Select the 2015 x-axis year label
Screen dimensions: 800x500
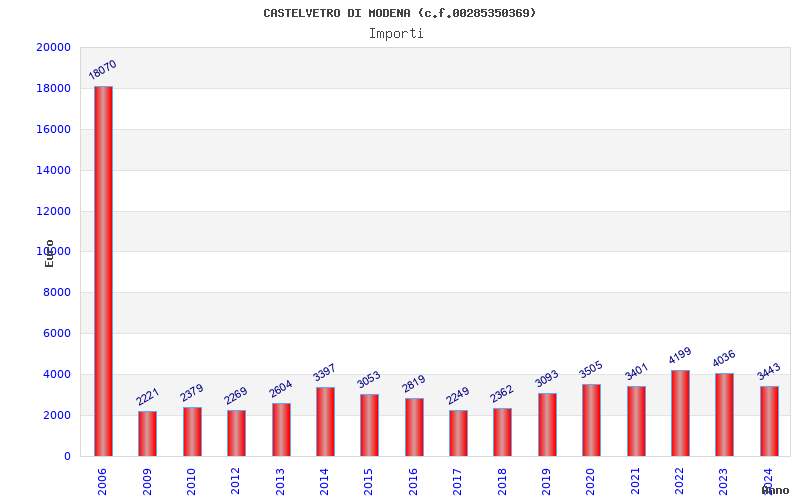click(x=369, y=482)
